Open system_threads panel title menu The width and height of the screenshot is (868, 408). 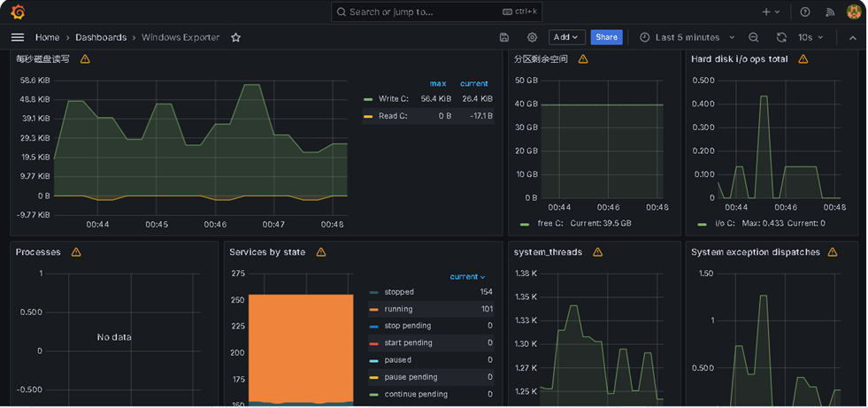548,252
